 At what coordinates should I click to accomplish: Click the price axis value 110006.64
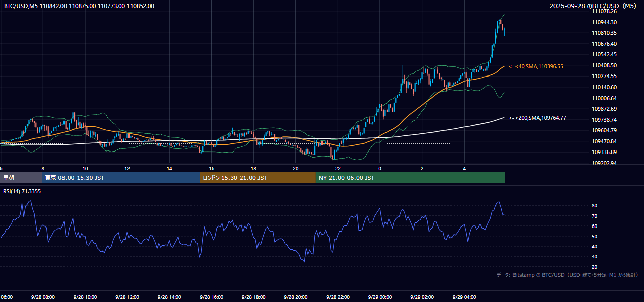(605, 98)
